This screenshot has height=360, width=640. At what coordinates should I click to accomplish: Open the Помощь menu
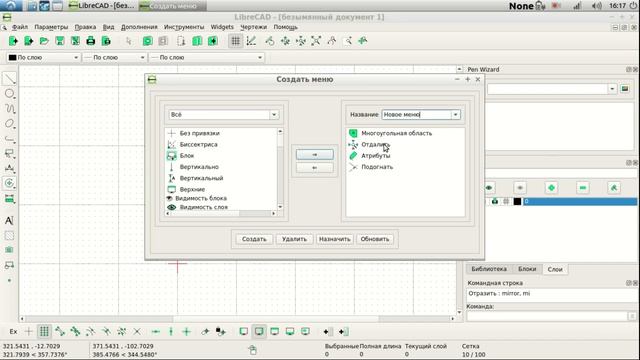(x=285, y=27)
